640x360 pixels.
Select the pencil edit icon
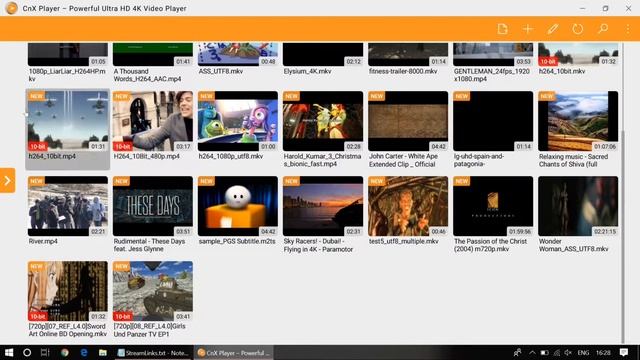pyautogui.click(x=553, y=29)
